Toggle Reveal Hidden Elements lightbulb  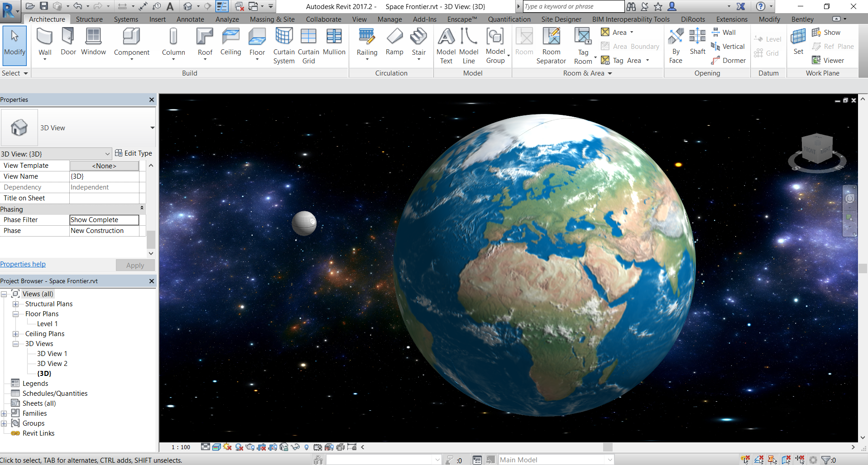307,447
